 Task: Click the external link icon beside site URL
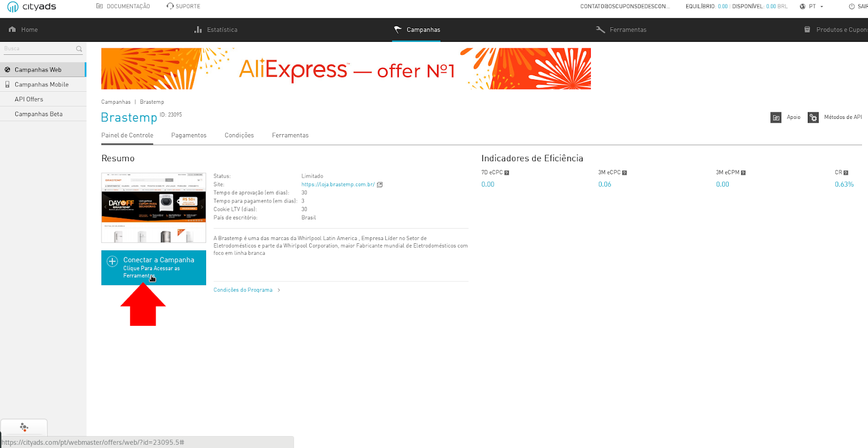click(380, 185)
